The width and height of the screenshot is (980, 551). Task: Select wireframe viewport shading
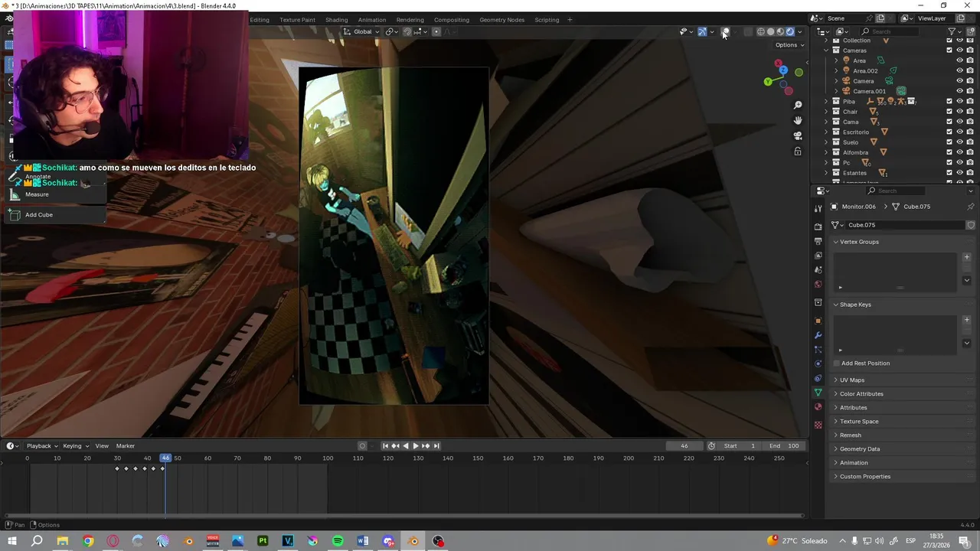tap(761, 31)
